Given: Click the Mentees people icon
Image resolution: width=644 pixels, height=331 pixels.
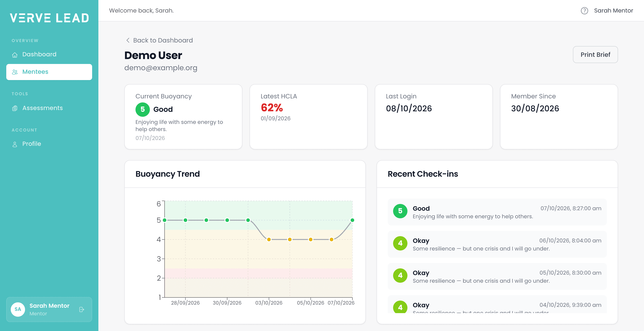Looking at the screenshot, I should (15, 72).
